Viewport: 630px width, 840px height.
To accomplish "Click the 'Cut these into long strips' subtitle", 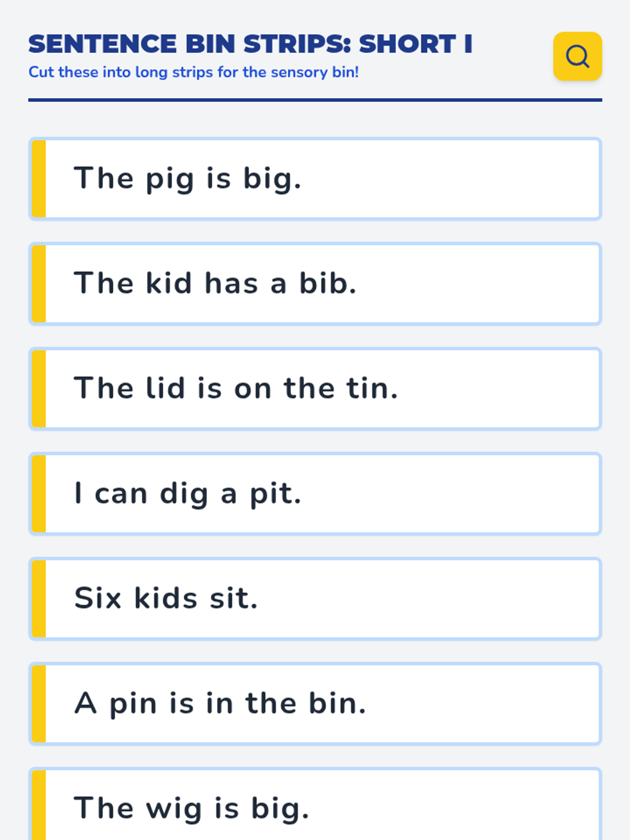I will click(194, 72).
